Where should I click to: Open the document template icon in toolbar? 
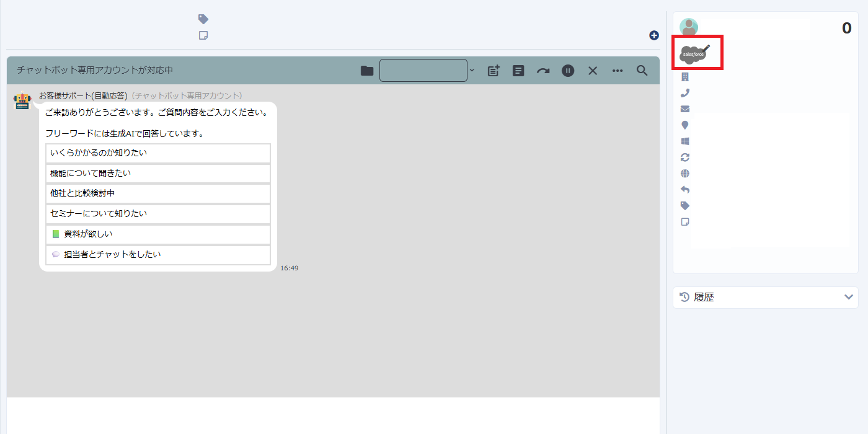pos(518,71)
